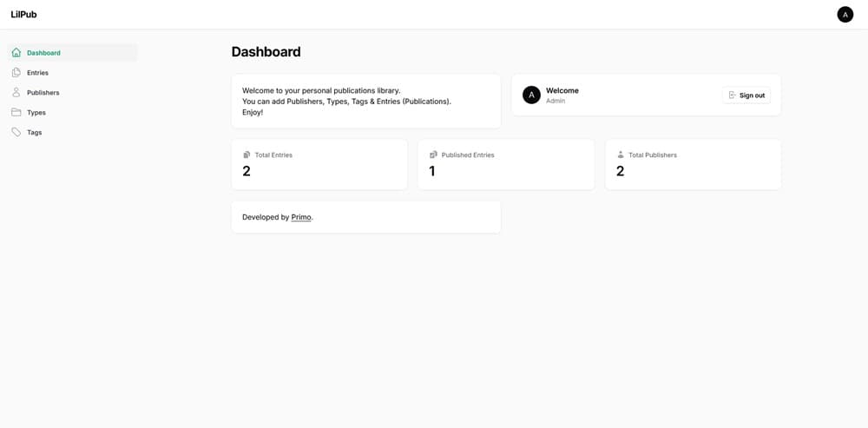The height and width of the screenshot is (428, 868).
Task: Open the user avatar menu in header
Action: click(845, 15)
